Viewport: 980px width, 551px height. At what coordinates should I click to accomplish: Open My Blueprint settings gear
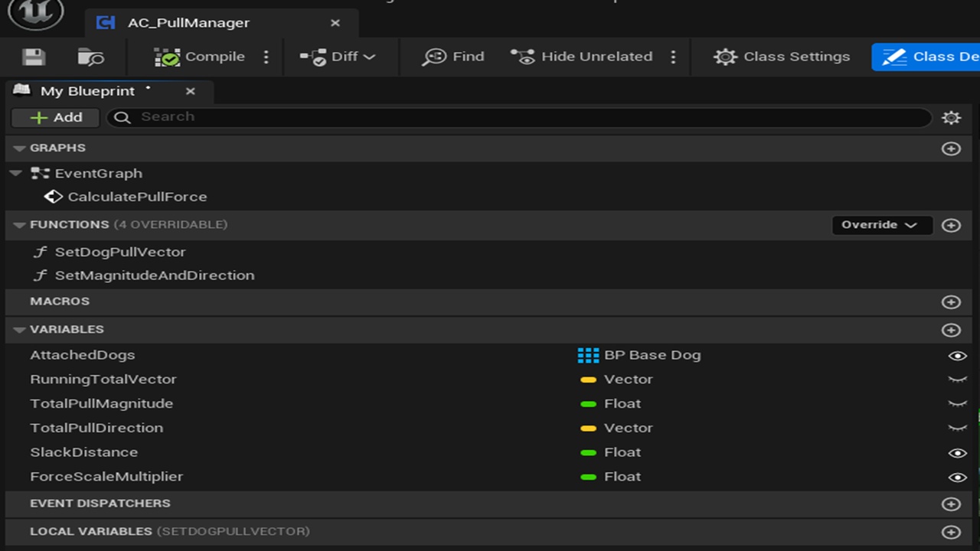point(951,117)
